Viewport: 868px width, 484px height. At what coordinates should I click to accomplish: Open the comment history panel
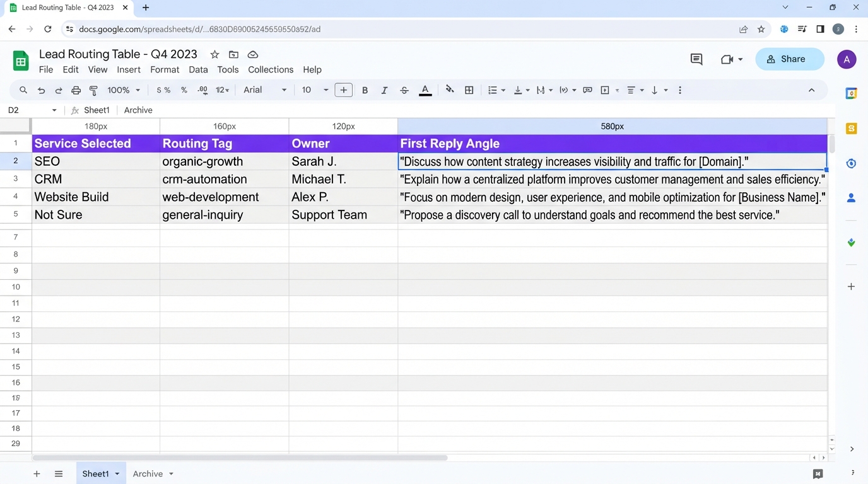[696, 59]
